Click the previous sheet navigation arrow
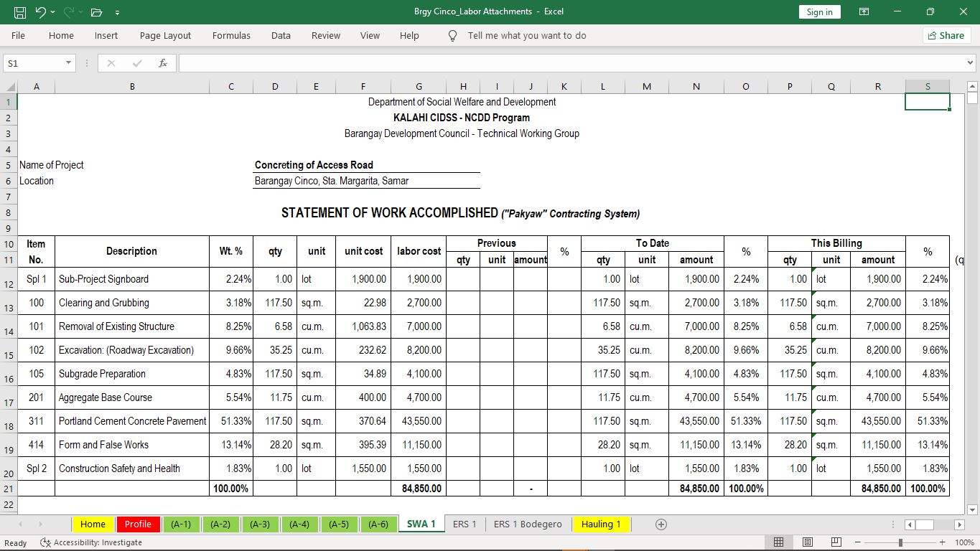 click(20, 524)
